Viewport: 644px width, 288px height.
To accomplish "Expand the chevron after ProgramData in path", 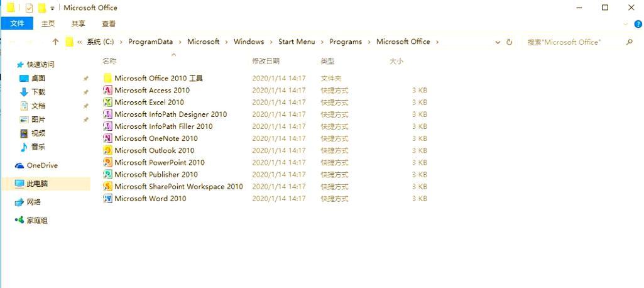I will tap(180, 42).
